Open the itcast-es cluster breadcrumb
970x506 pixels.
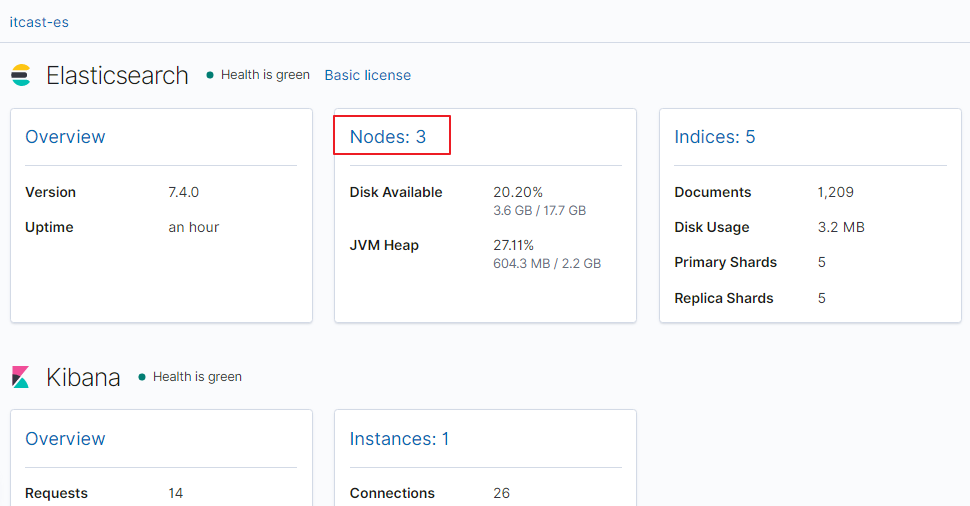tap(39, 22)
